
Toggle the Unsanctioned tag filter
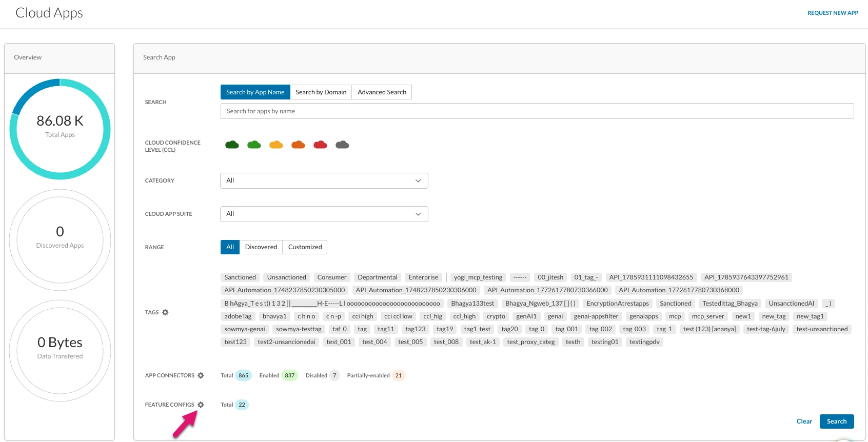(286, 277)
